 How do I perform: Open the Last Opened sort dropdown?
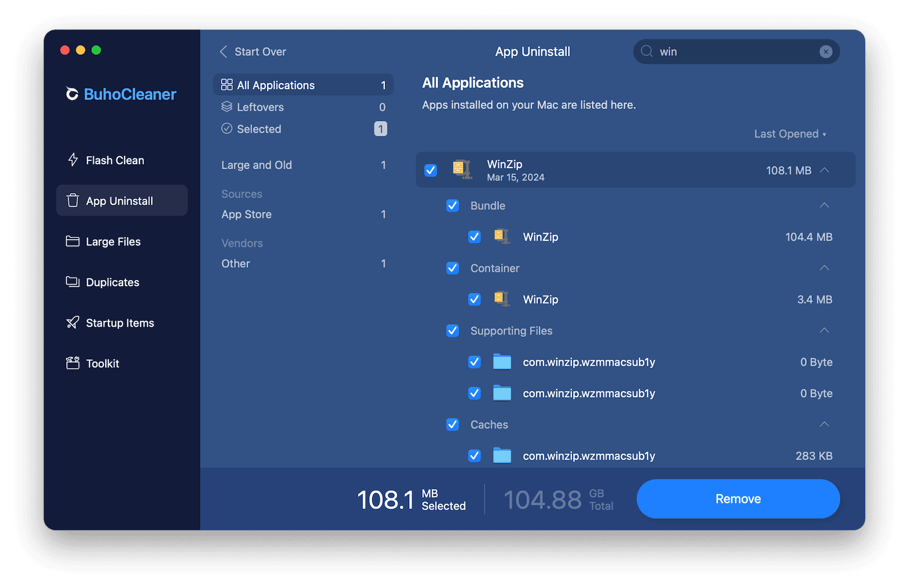click(x=790, y=134)
